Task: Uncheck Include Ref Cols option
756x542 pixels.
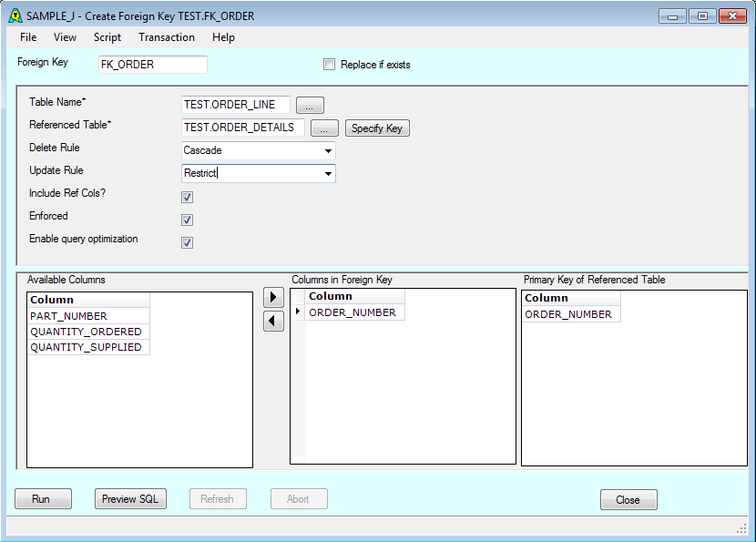Action: (187, 198)
